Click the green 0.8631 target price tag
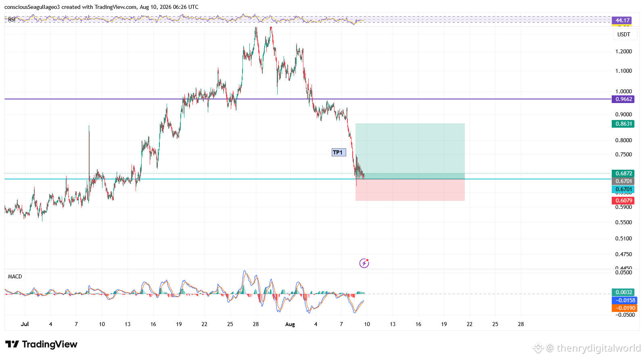644x358 pixels. click(623, 124)
